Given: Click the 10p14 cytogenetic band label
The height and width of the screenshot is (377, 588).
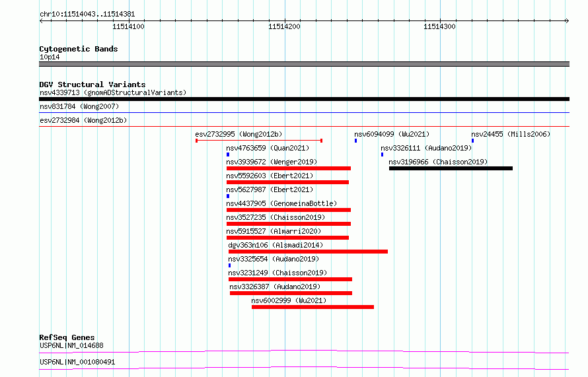Looking at the screenshot, I should click(50, 57).
